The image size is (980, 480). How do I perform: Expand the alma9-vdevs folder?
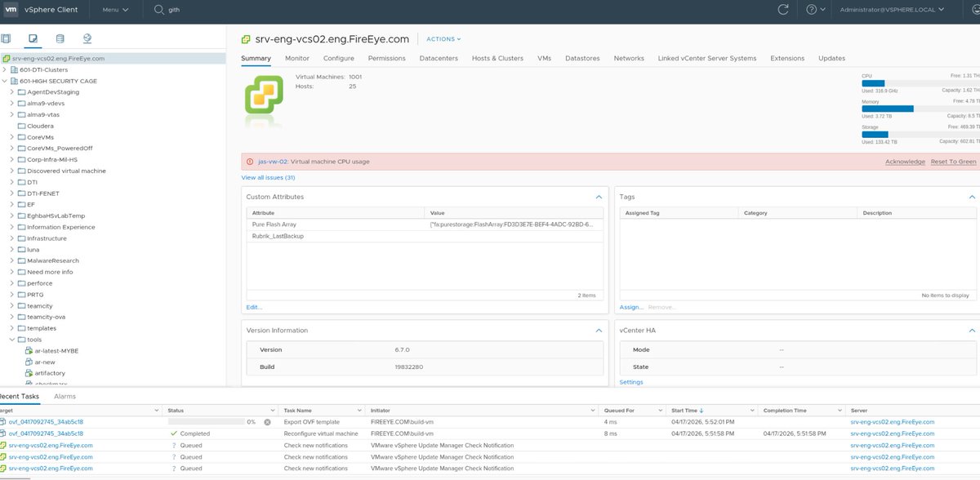click(x=12, y=104)
